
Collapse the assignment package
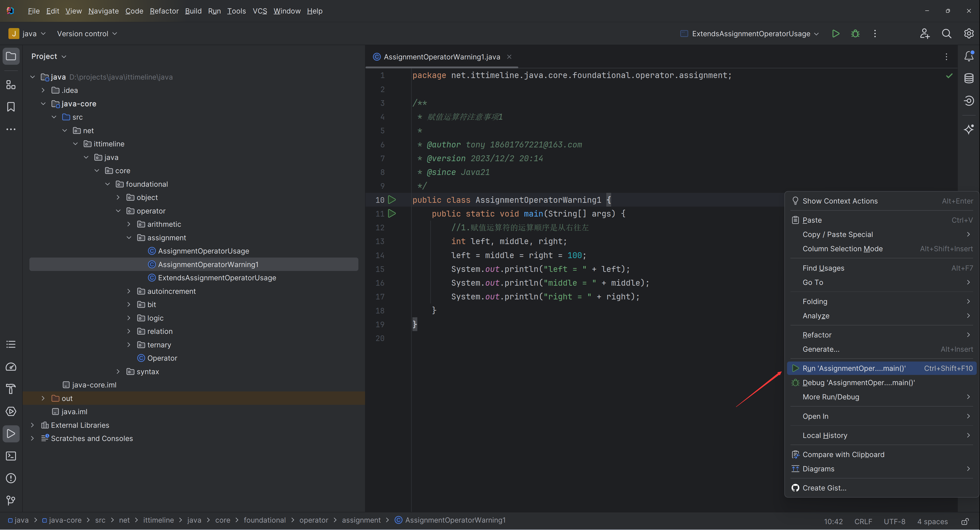(x=129, y=237)
